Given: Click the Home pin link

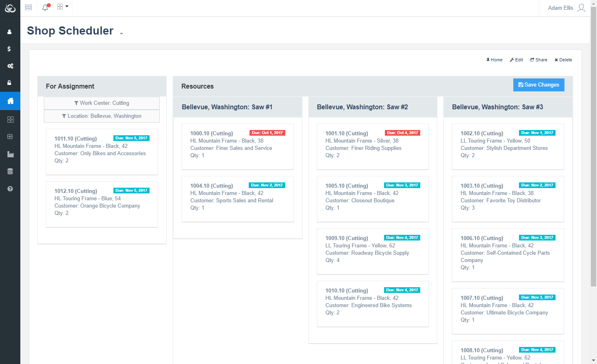Looking at the screenshot, I should point(494,60).
